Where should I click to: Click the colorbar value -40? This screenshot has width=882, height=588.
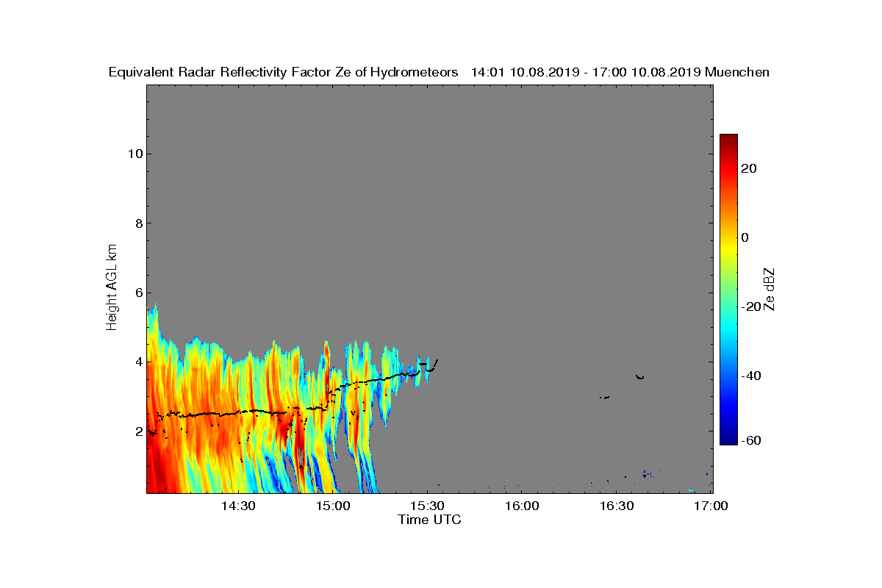click(x=749, y=376)
